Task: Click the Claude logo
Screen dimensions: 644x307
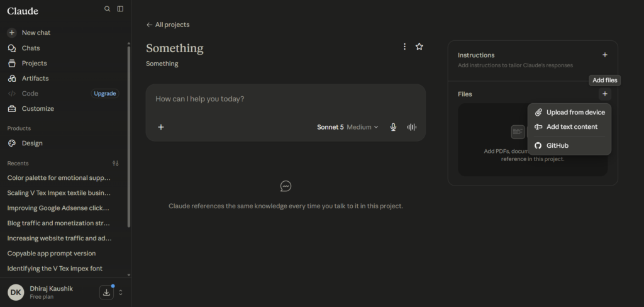Action: pyautogui.click(x=23, y=11)
